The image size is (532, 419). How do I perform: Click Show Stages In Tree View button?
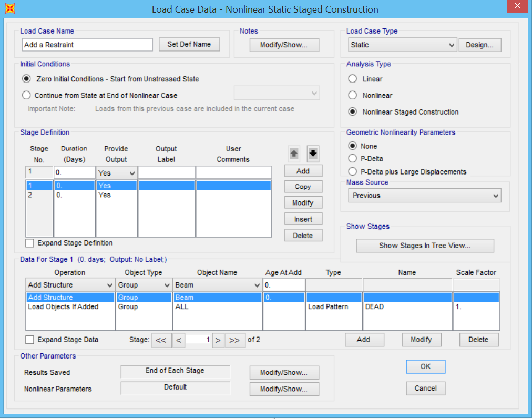(x=425, y=245)
